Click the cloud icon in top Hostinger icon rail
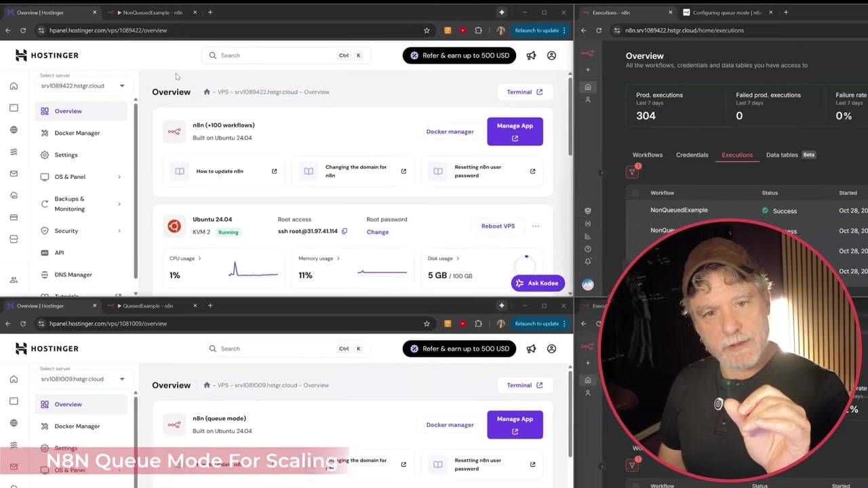 pyautogui.click(x=14, y=196)
